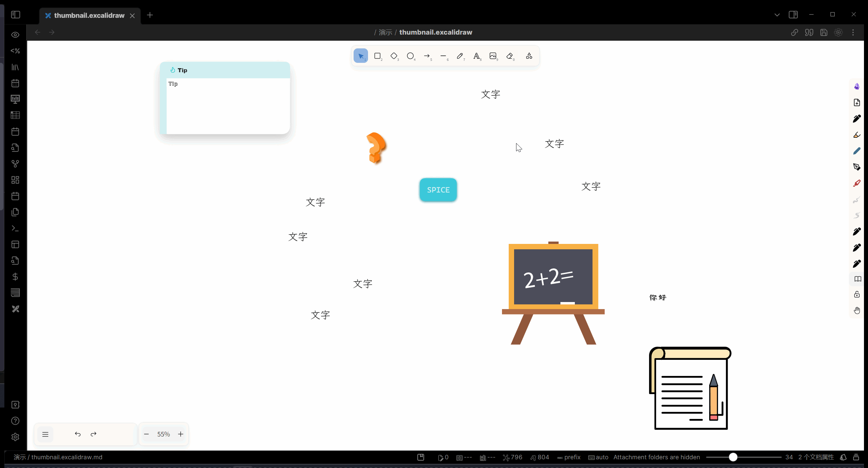Open the tab list dropdown chevron
868x468 pixels.
point(777,15)
